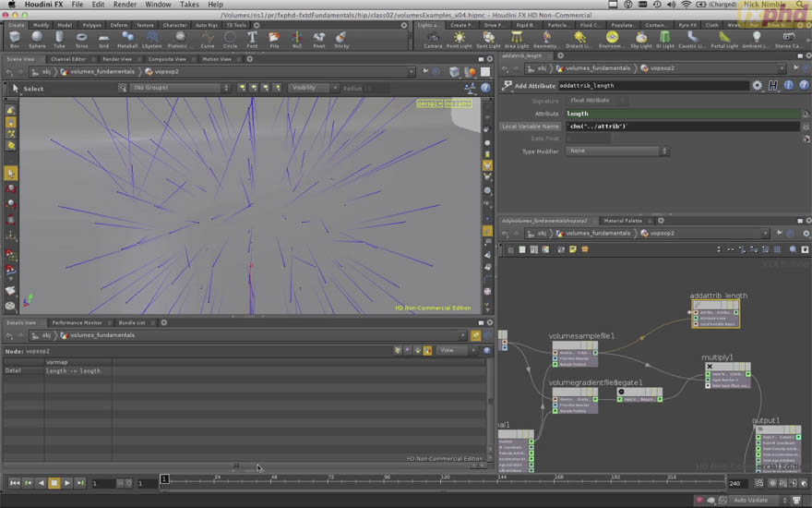Select the Grid shelf tool

[103, 39]
